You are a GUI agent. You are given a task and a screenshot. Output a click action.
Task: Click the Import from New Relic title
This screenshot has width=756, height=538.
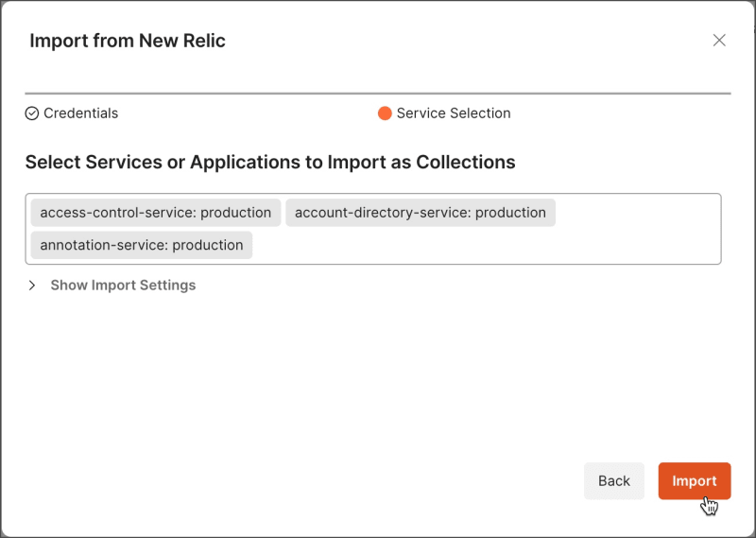point(128,41)
